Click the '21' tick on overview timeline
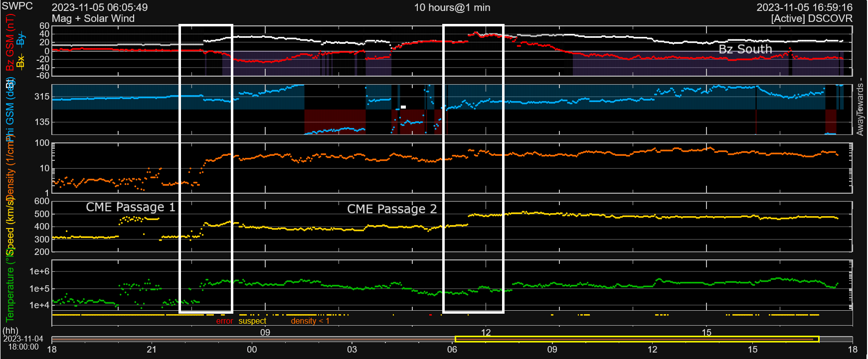The height and width of the screenshot is (359, 868). (152, 350)
